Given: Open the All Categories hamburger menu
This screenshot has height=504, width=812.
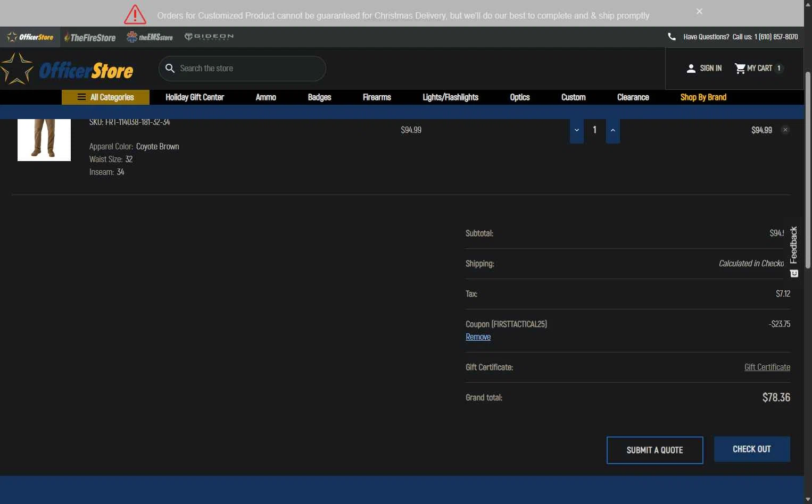Looking at the screenshot, I should pyautogui.click(x=105, y=97).
